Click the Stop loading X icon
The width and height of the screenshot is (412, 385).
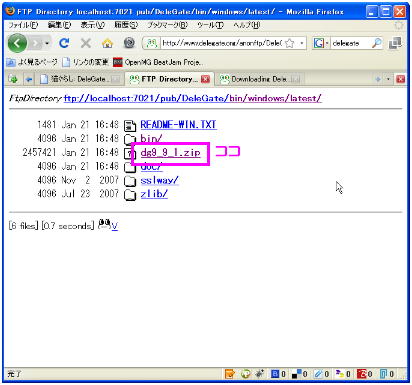(86, 43)
